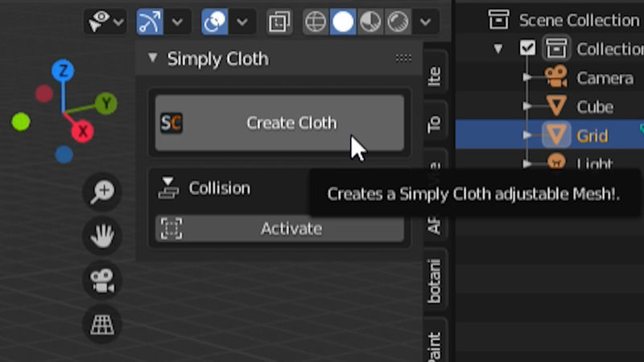Click the Camera object icon
644x362 pixels.
pos(556,77)
